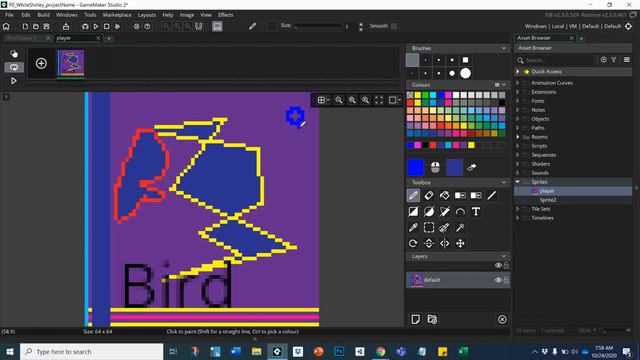
Task: Open the File menu
Action: [9, 15]
